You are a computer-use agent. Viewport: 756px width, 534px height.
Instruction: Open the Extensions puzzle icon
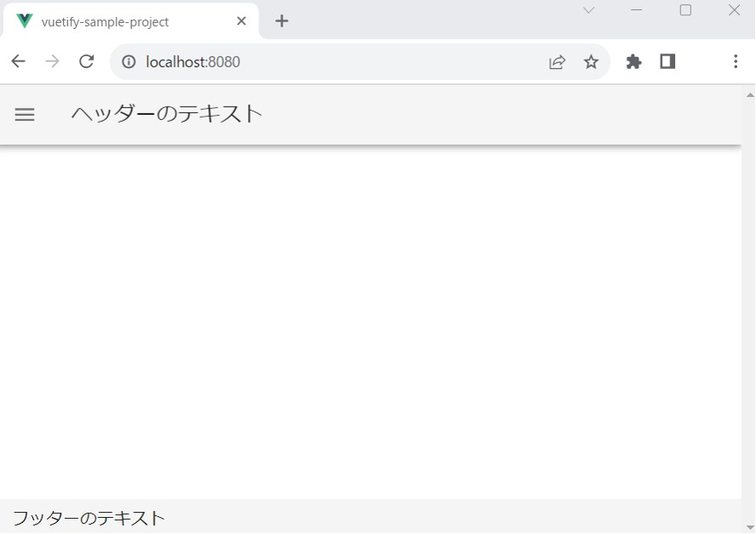(633, 61)
